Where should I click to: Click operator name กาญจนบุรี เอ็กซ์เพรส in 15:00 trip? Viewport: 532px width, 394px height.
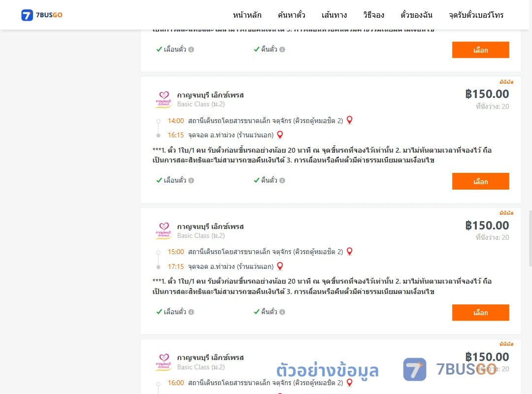click(210, 227)
